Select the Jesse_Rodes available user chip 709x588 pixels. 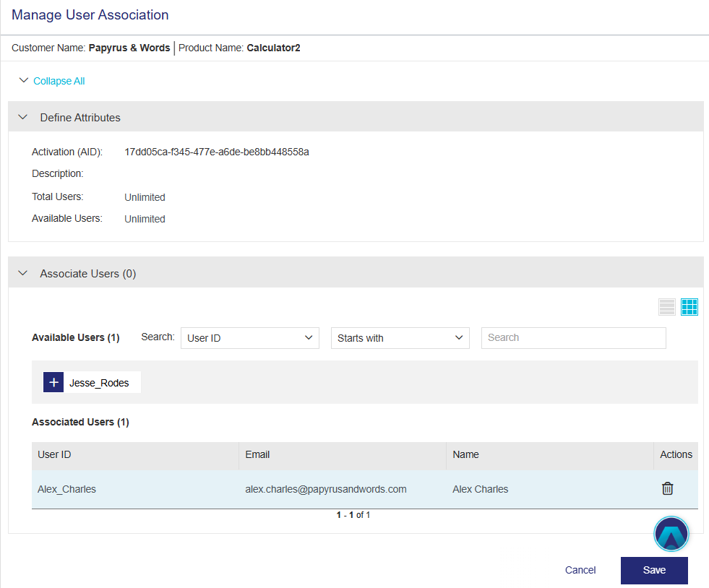(99, 383)
